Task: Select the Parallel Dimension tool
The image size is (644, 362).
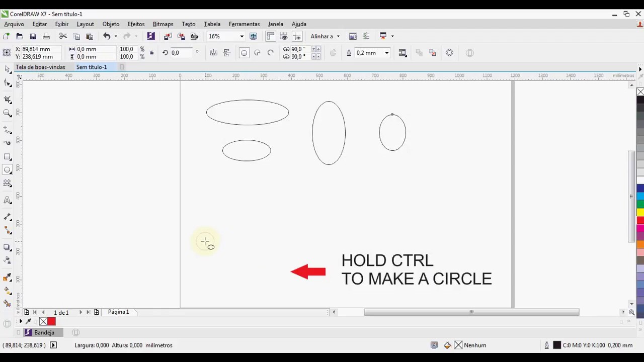Action: click(7, 217)
